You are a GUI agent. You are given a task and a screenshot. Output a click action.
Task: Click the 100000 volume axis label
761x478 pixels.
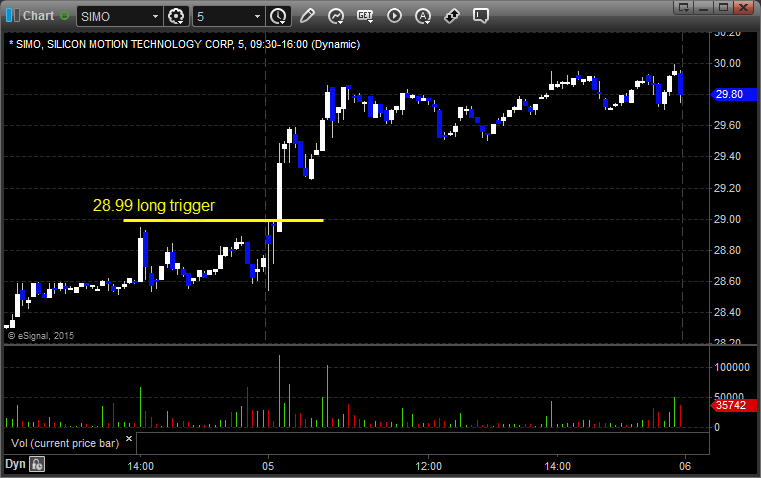point(732,367)
